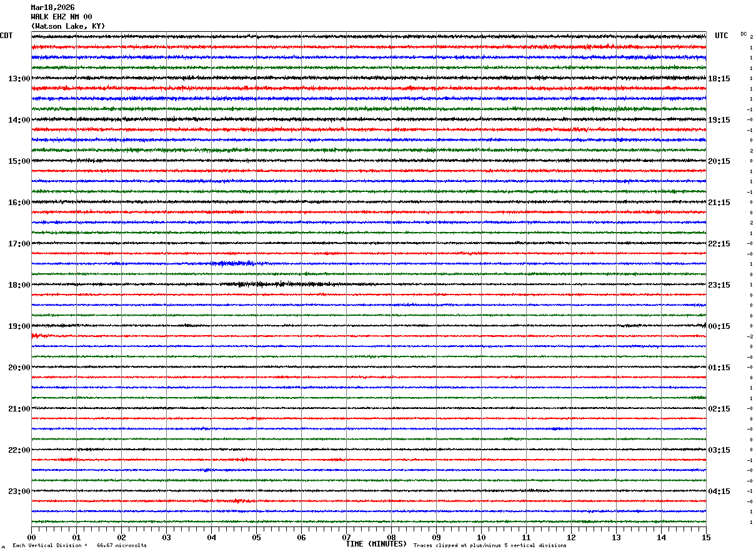Click the 00 minute tick label
756x554 pixels.
click(x=31, y=538)
